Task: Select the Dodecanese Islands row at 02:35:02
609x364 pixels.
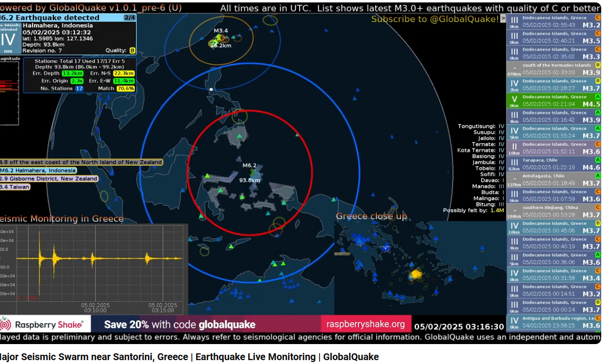Action: pos(554,53)
